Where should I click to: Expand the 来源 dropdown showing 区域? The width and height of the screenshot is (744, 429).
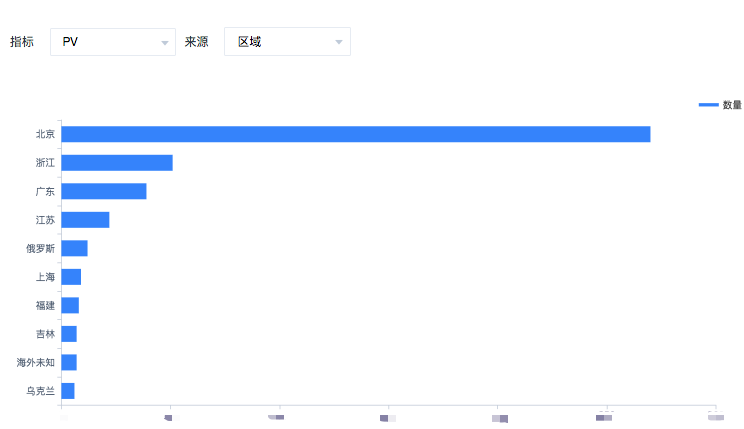(x=287, y=42)
